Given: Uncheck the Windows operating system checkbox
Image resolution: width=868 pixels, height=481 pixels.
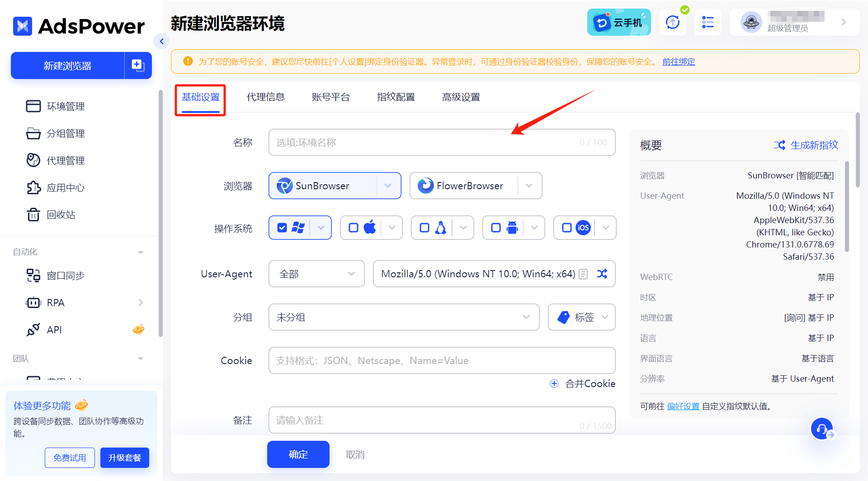Looking at the screenshot, I should tap(282, 228).
